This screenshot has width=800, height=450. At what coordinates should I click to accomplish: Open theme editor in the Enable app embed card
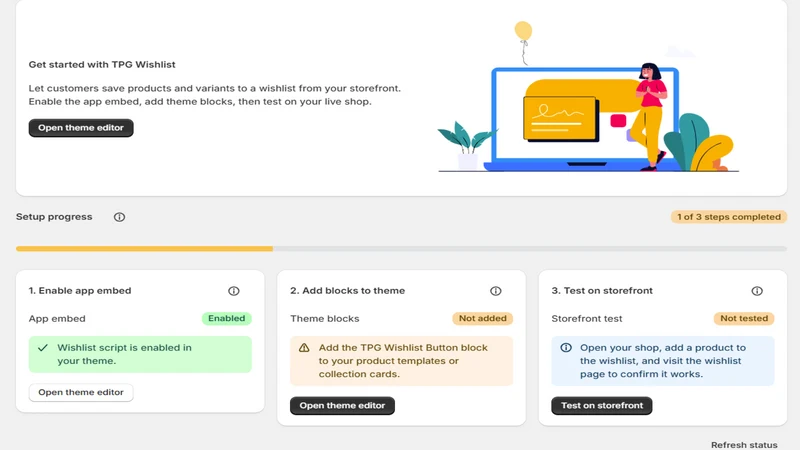coord(81,392)
